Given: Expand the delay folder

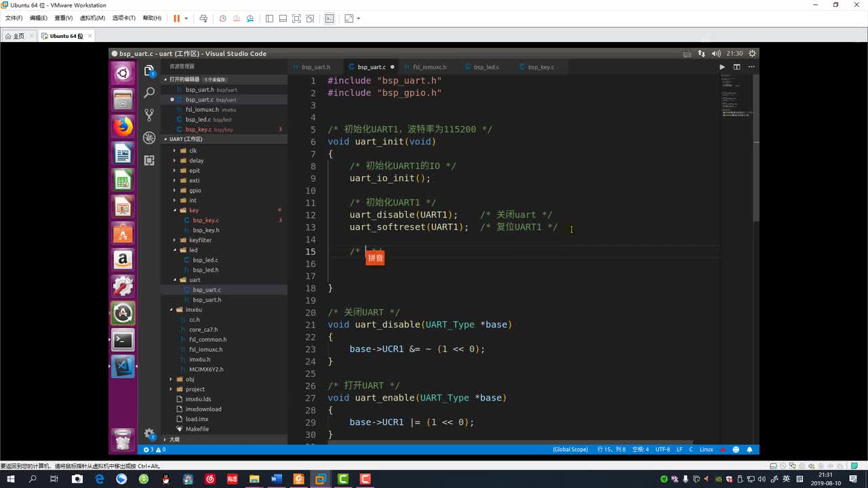Looking at the screenshot, I should click(174, 161).
